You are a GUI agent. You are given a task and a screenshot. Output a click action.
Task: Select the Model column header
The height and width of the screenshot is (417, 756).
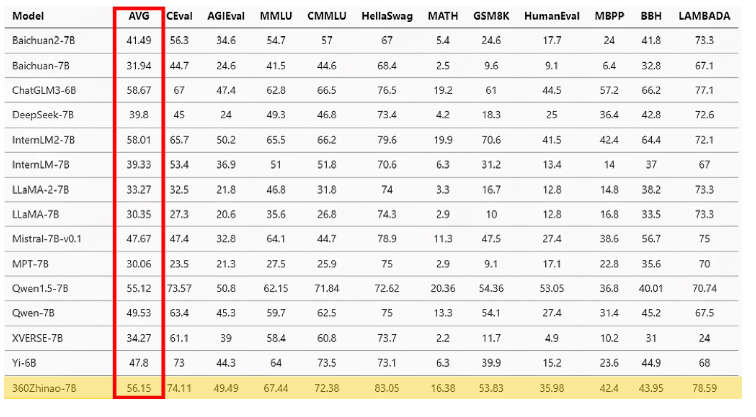(28, 16)
